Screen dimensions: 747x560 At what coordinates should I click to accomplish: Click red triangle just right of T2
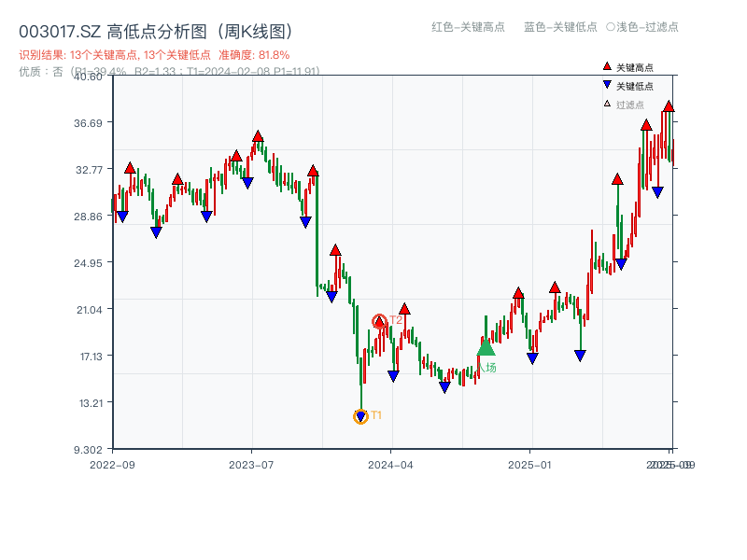tap(404, 309)
